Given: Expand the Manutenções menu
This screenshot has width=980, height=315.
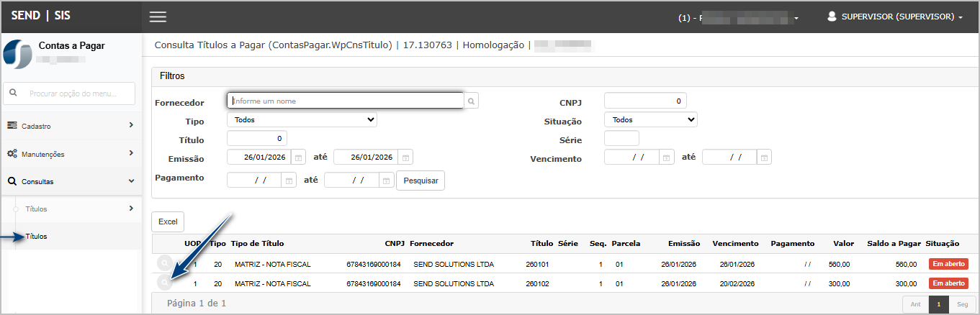Looking at the screenshot, I should coord(71,154).
